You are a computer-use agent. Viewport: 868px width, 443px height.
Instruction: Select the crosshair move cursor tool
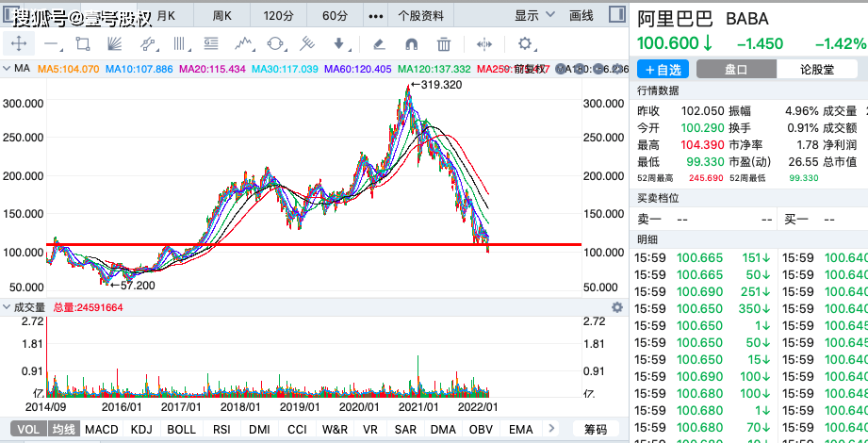tap(18, 43)
